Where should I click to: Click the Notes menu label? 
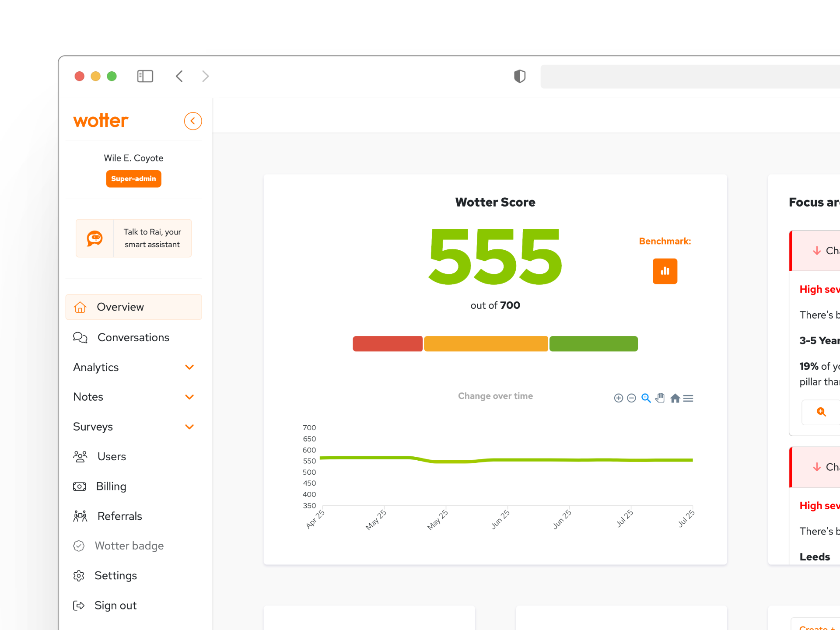click(88, 397)
